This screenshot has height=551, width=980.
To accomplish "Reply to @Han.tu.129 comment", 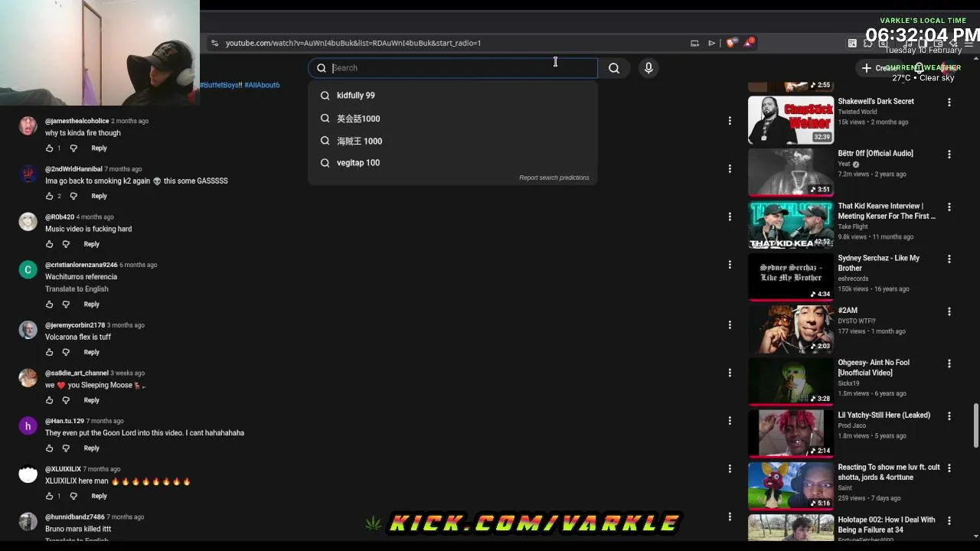I will [x=91, y=448].
